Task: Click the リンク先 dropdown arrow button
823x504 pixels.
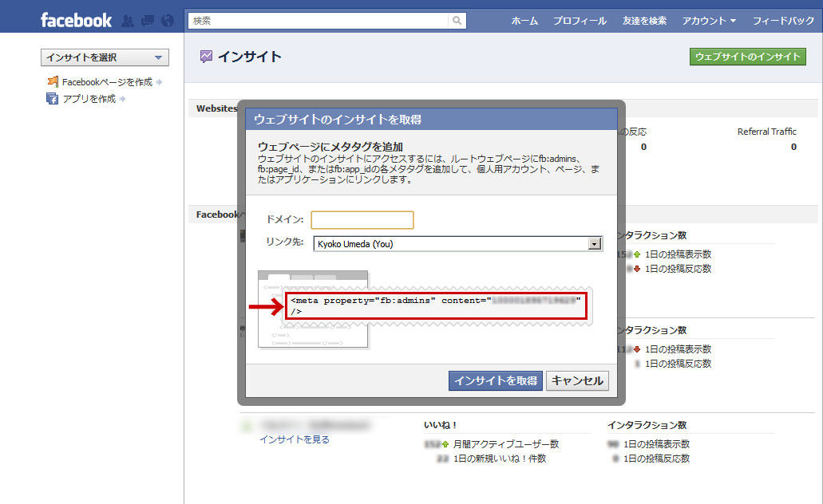Action: tap(595, 244)
